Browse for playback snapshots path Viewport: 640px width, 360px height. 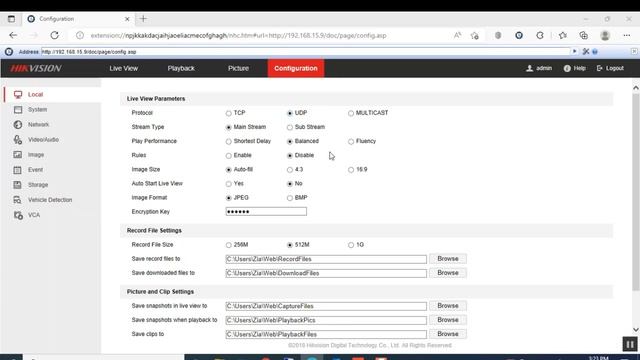point(448,320)
